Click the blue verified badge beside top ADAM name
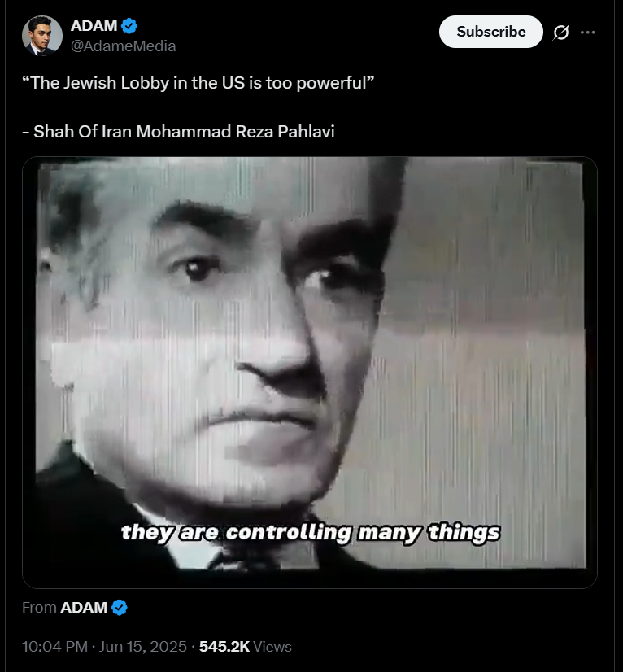This screenshot has height=672, width=623. pos(129,26)
